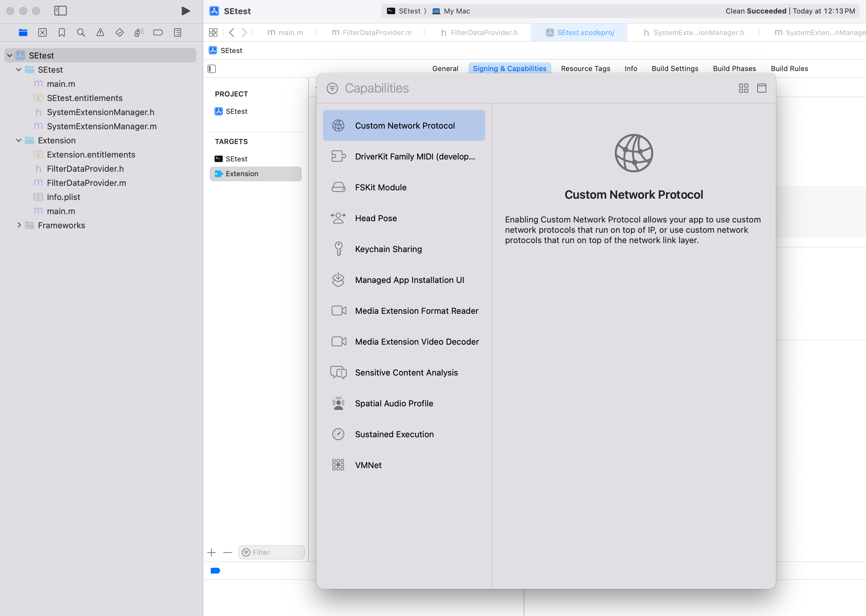The height and width of the screenshot is (616, 866).
Task: Hide the project and targets list
Action: pos(212,69)
